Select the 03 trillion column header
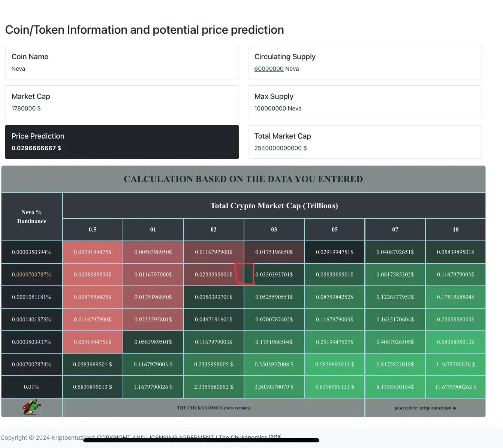 274,230
